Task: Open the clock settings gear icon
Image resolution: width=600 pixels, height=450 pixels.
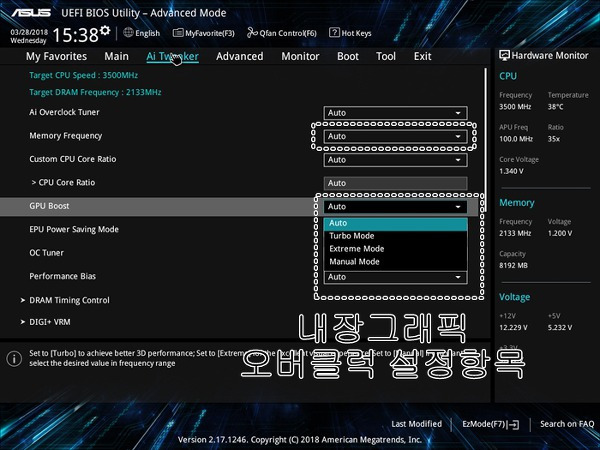Action: (104, 30)
